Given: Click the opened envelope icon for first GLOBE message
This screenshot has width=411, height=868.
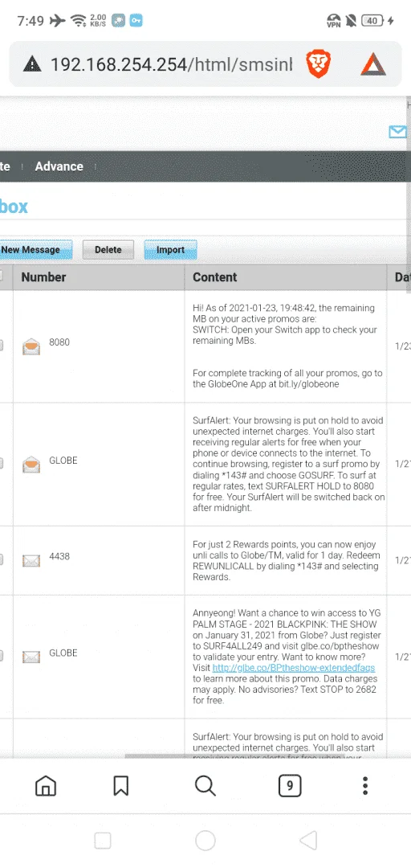Looking at the screenshot, I should (31, 465).
